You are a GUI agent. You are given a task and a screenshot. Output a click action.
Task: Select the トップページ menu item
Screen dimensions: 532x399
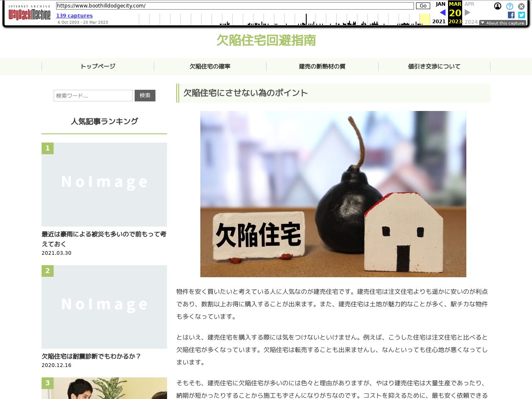(98, 66)
